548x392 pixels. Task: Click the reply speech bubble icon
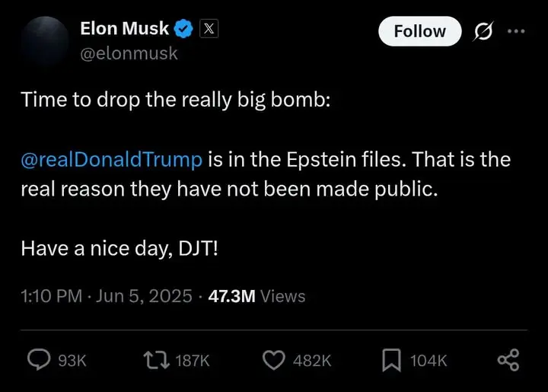point(40,360)
